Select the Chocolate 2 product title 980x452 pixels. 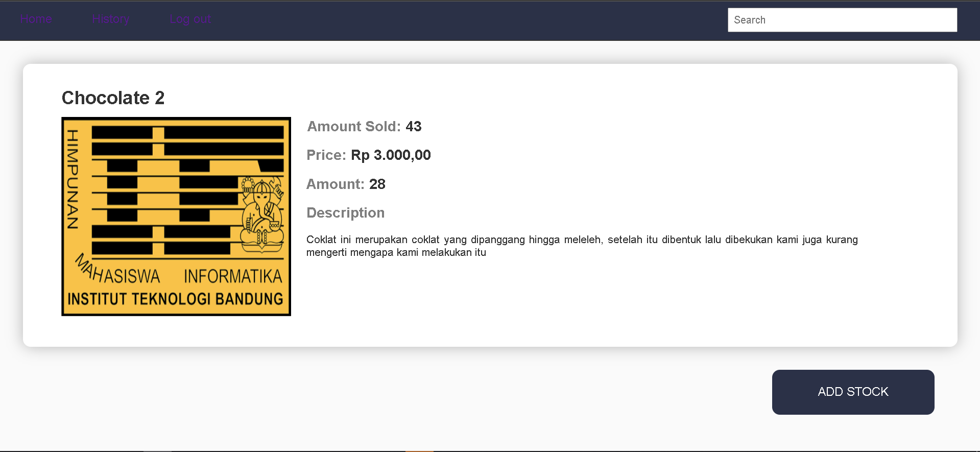(113, 98)
